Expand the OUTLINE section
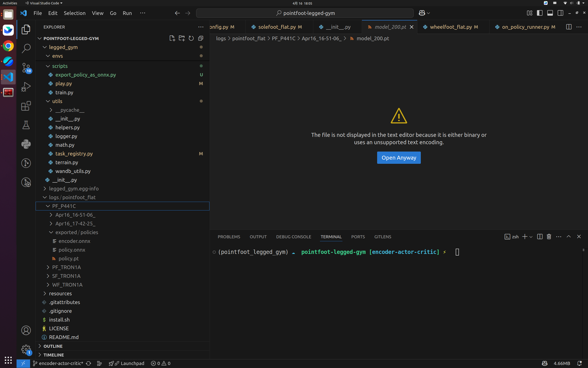Image resolution: width=588 pixels, height=368 pixels. click(x=122, y=346)
